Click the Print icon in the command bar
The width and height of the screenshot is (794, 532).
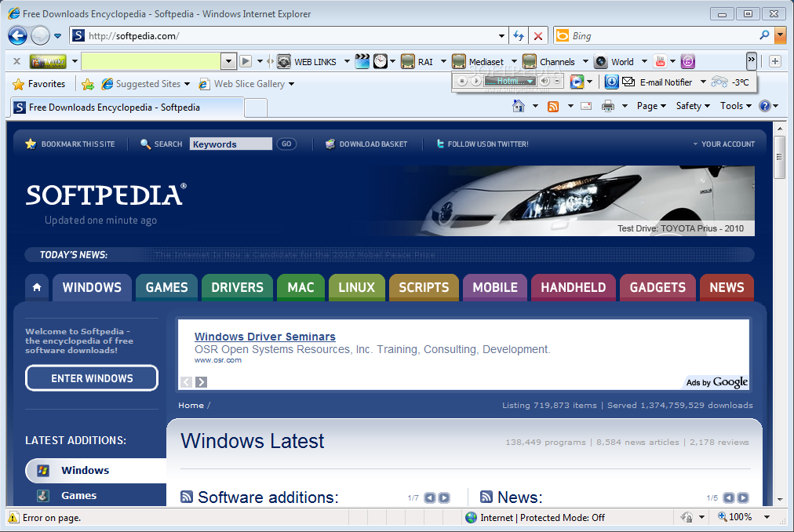[x=607, y=106]
